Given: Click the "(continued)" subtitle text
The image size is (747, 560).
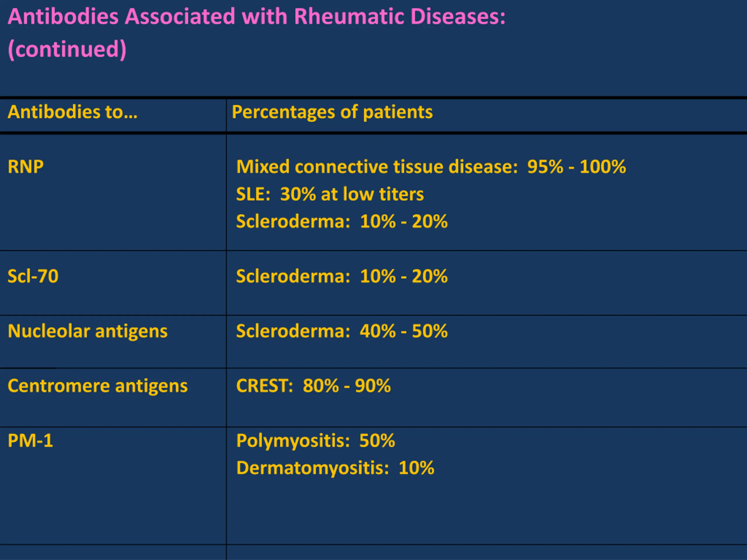Looking at the screenshot, I should coord(67,49).
